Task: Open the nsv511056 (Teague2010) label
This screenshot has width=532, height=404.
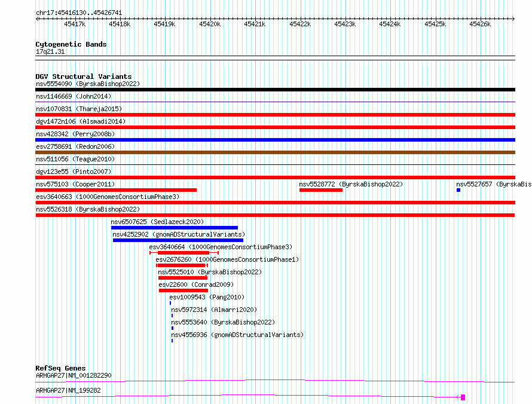Action: coord(75,159)
